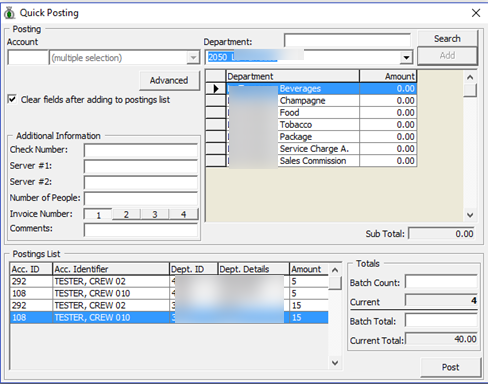Image resolution: width=488 pixels, height=384 pixels.
Task: Click department grid scroll down arrow
Action: click(x=470, y=215)
